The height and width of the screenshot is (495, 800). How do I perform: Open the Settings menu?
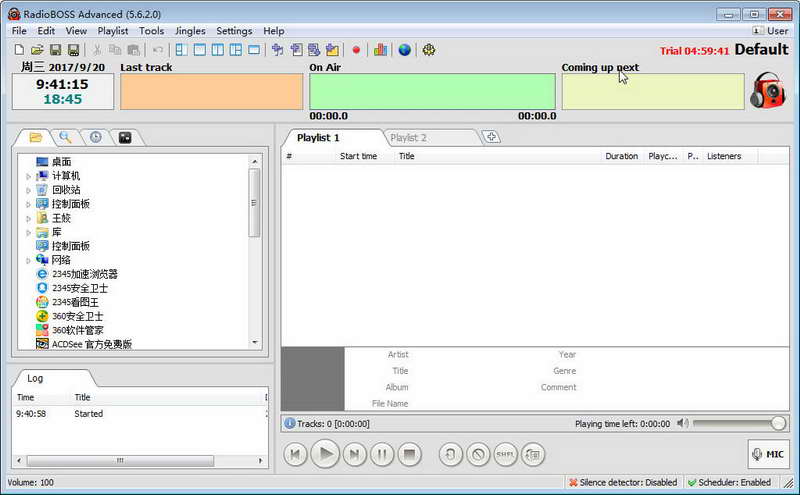(x=234, y=31)
